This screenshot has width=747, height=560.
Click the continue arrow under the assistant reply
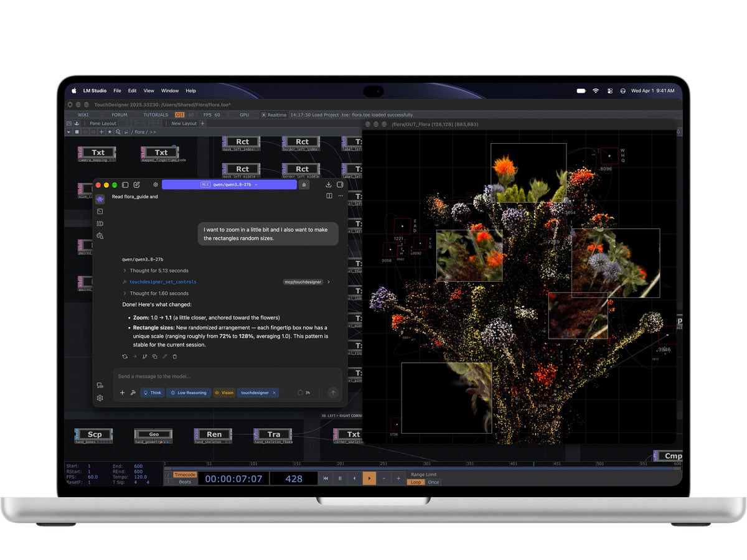[x=134, y=357]
